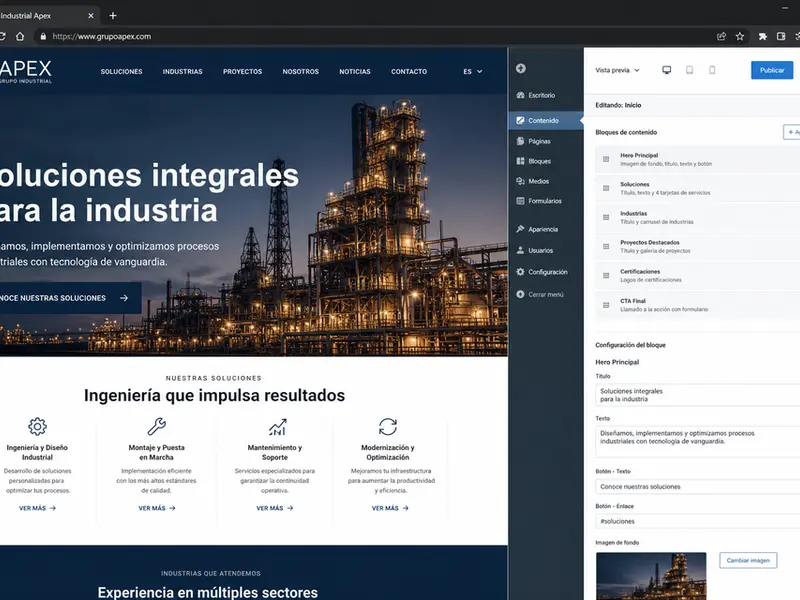
Task: Click the Ingeniería y Diseño gear icon
Action: coord(37,426)
